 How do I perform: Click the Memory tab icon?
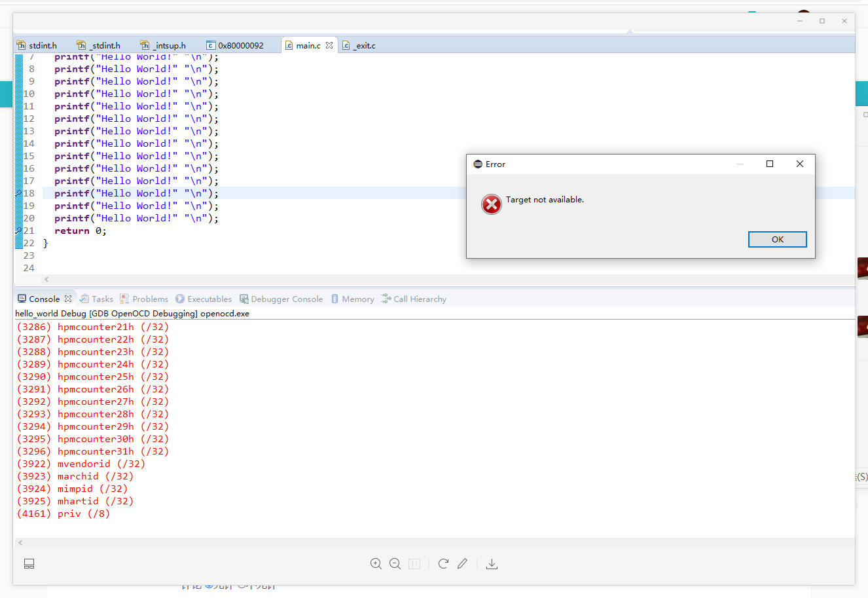point(335,299)
